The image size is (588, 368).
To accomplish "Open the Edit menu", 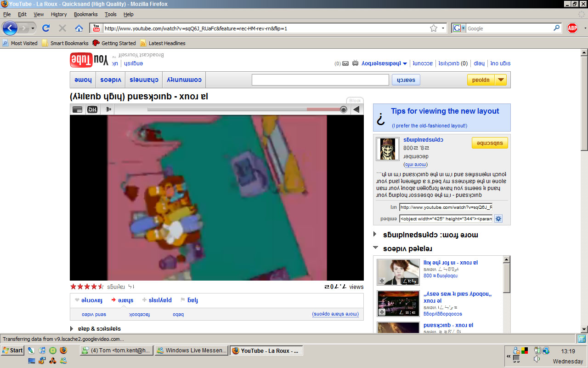I will coord(22,14).
